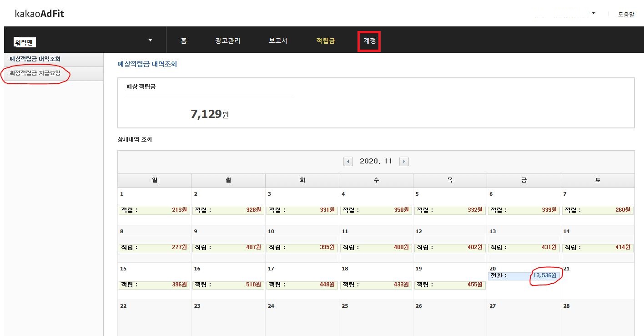The image size is (644, 336).
Task: Open the 홈 menu
Action: pyautogui.click(x=184, y=41)
